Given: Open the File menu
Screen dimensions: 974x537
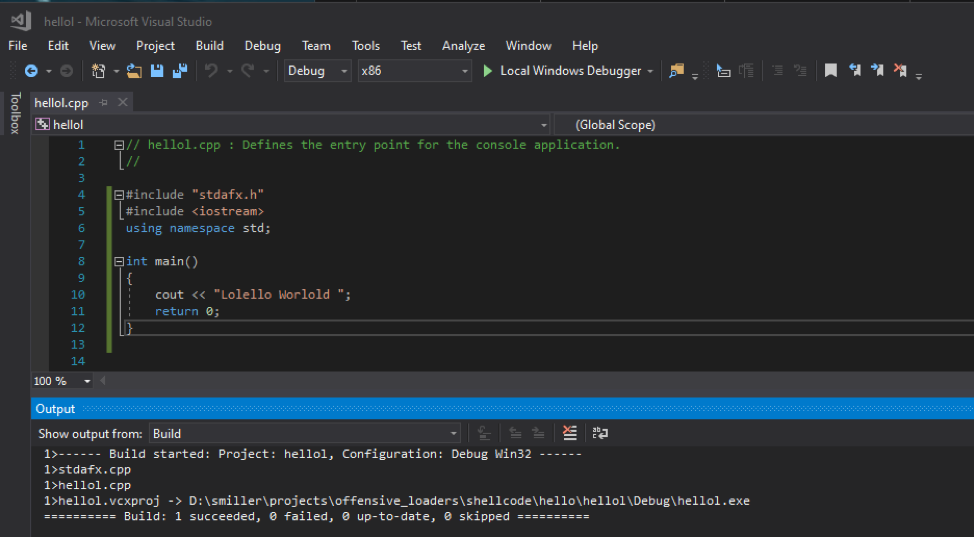Looking at the screenshot, I should click(17, 46).
